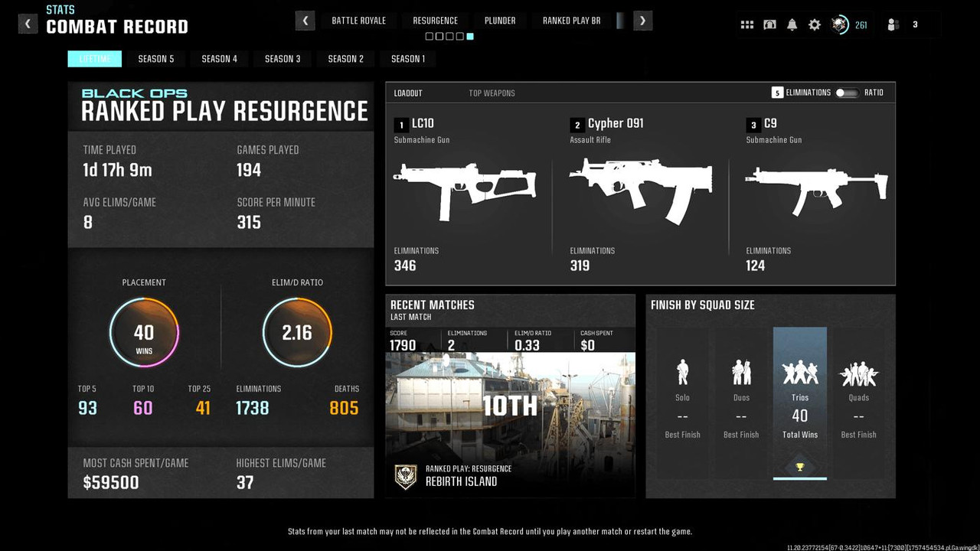Select the Season 4 tab
The height and width of the screenshot is (551, 980).
click(220, 59)
